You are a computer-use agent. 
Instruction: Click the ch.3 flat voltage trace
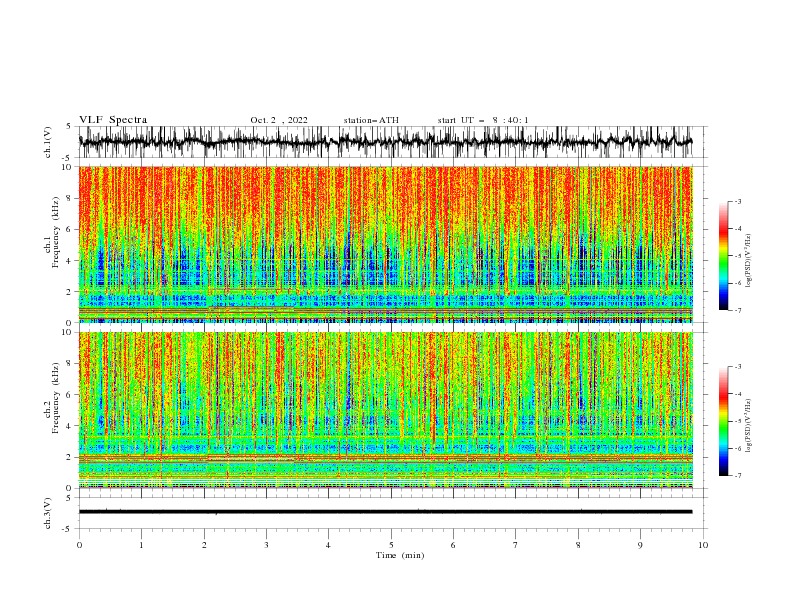pos(385,512)
